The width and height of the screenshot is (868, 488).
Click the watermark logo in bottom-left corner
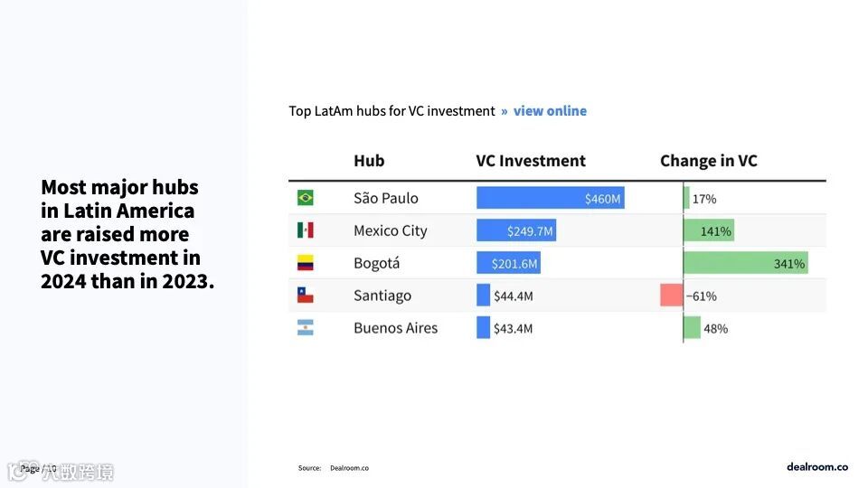pos(61,471)
